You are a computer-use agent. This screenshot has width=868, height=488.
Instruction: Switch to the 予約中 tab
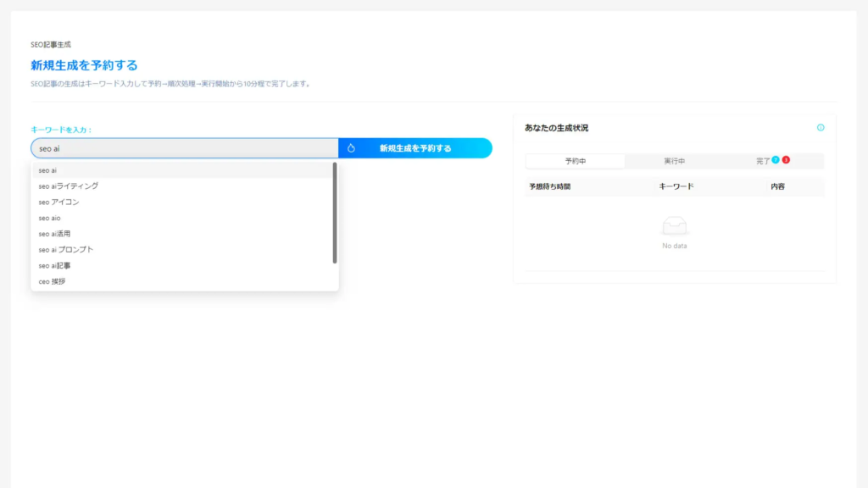click(576, 161)
